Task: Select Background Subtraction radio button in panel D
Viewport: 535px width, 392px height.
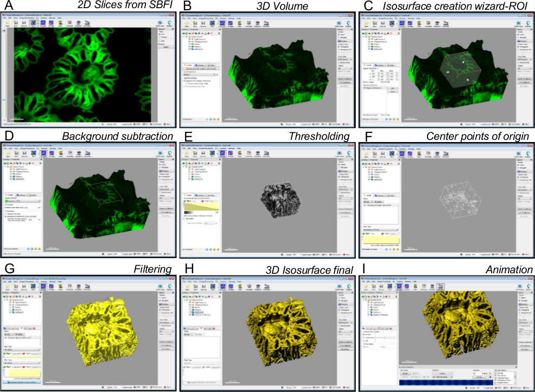Action: coord(6,215)
